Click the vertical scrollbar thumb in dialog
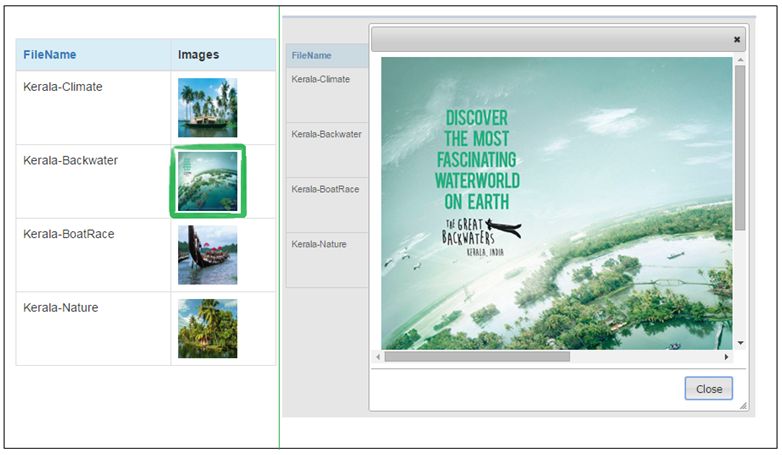 click(x=741, y=148)
